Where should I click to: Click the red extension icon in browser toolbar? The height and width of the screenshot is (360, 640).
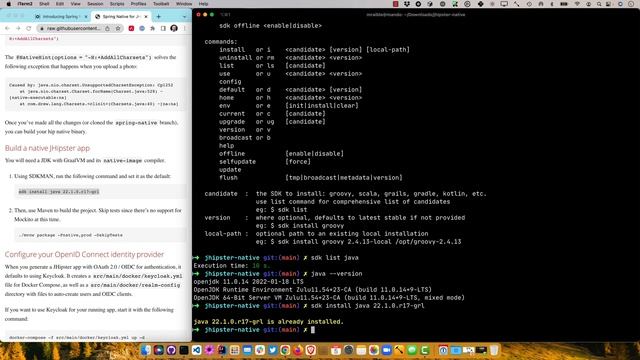coord(131,28)
